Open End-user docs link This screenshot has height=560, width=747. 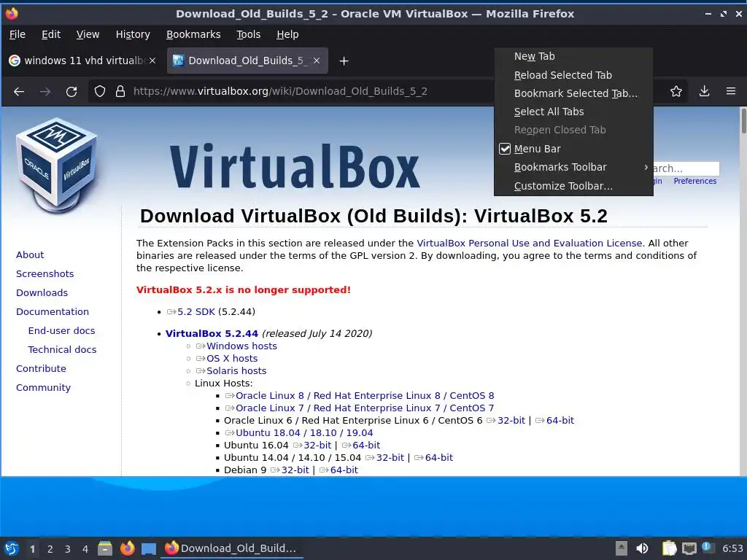click(61, 330)
